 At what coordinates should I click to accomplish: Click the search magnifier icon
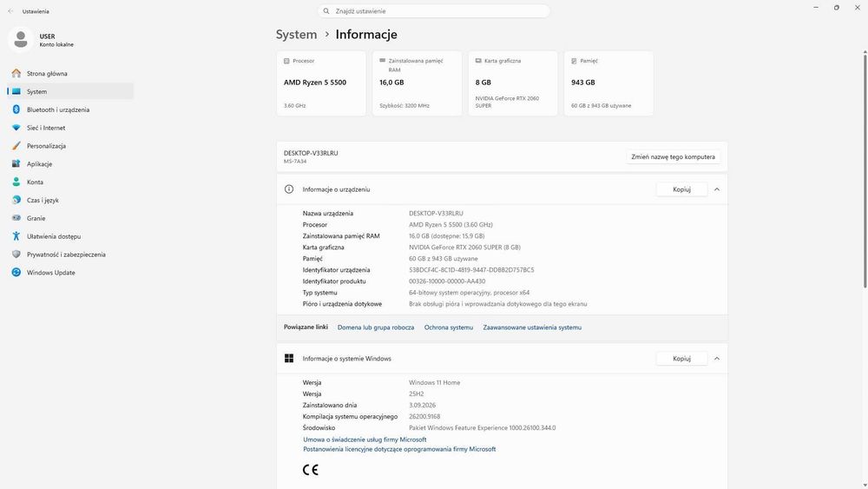[326, 11]
